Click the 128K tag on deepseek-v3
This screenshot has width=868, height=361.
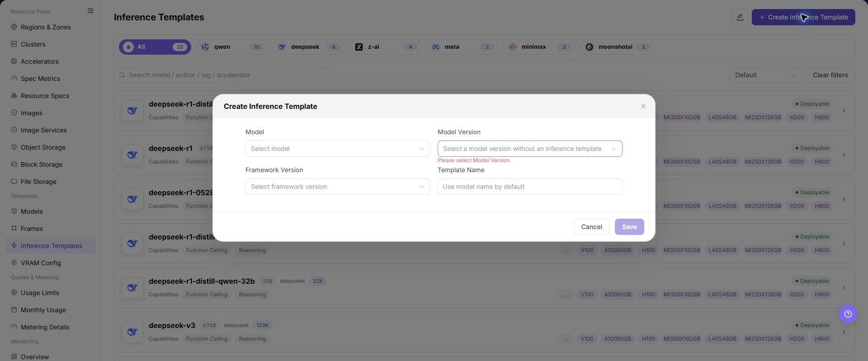(x=263, y=325)
